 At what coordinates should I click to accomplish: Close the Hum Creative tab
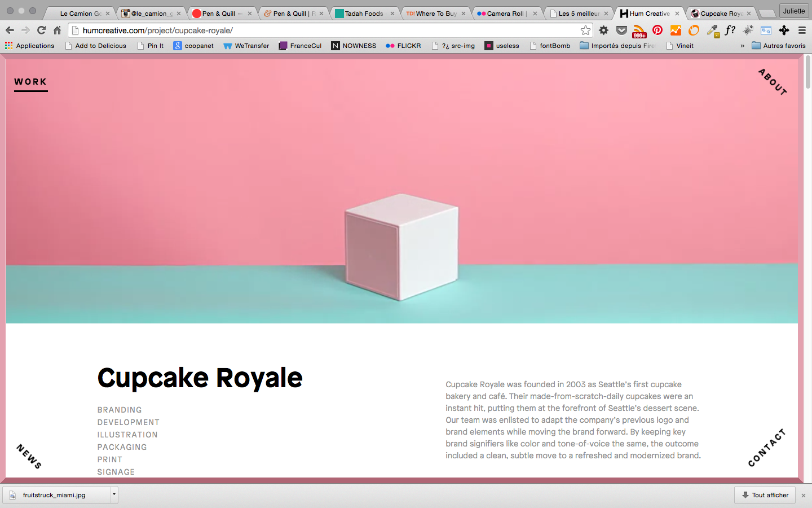pyautogui.click(x=677, y=14)
